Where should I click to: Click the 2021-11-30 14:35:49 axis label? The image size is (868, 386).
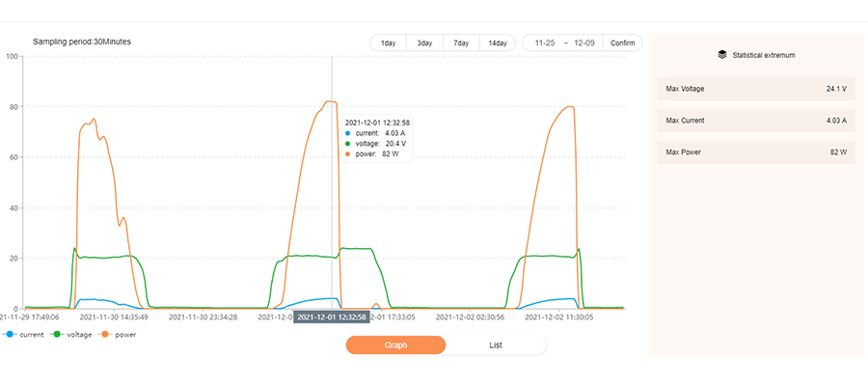[114, 317]
